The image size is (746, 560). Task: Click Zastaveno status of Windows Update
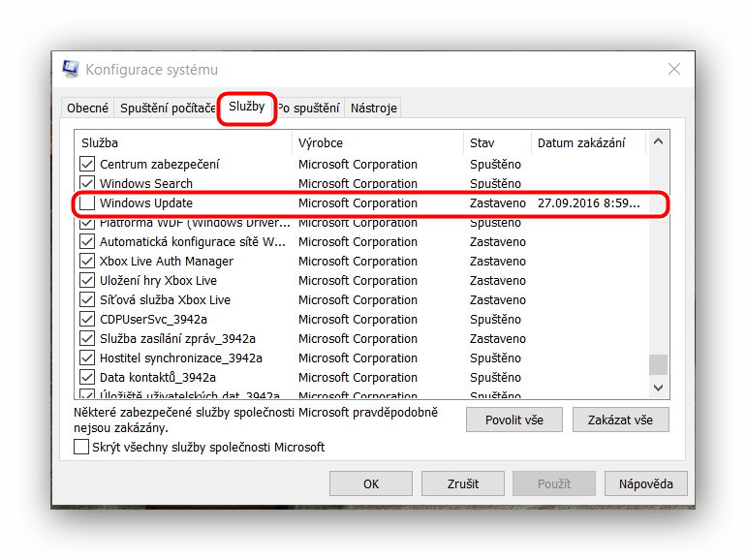498,203
